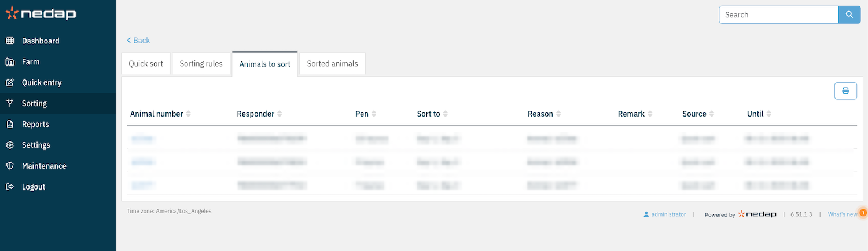Switch to the Quick sort tab
Viewport: 868px width, 251px height.
(x=146, y=64)
